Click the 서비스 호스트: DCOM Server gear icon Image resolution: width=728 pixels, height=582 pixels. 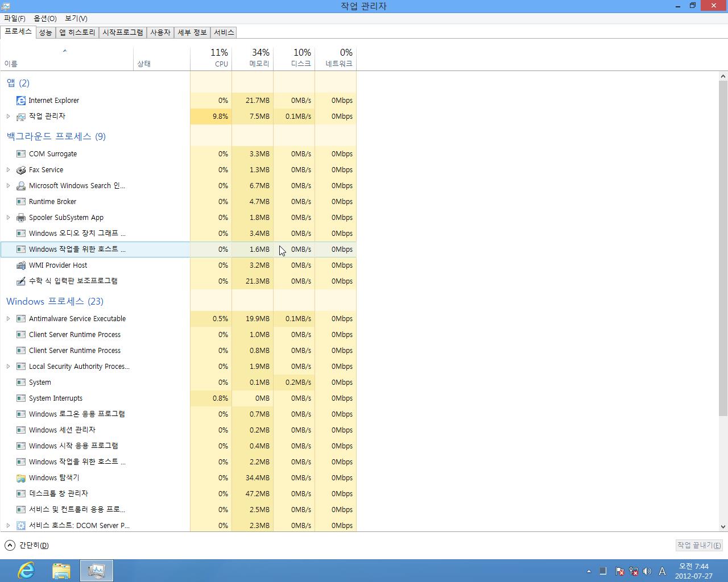click(x=21, y=526)
